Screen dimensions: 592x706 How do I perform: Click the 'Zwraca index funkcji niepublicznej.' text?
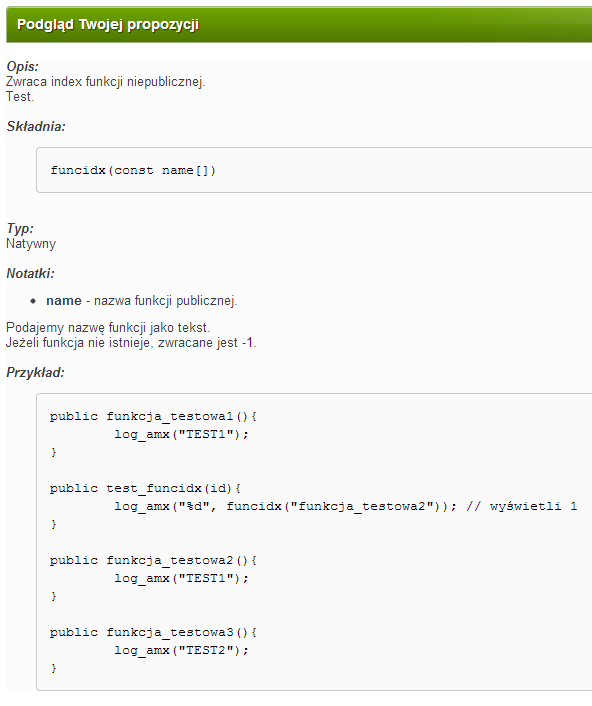(105, 81)
